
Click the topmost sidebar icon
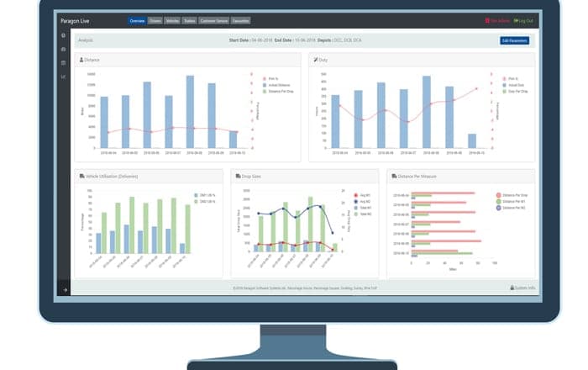(x=63, y=35)
